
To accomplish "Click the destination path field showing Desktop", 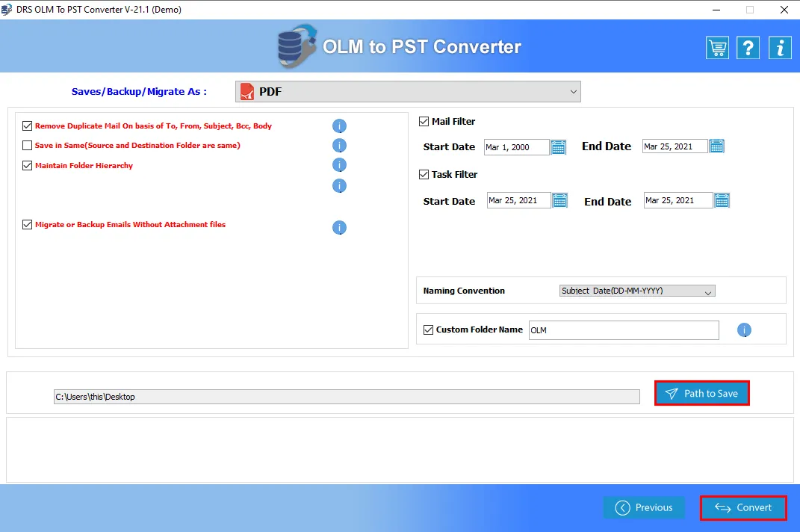I will (347, 397).
